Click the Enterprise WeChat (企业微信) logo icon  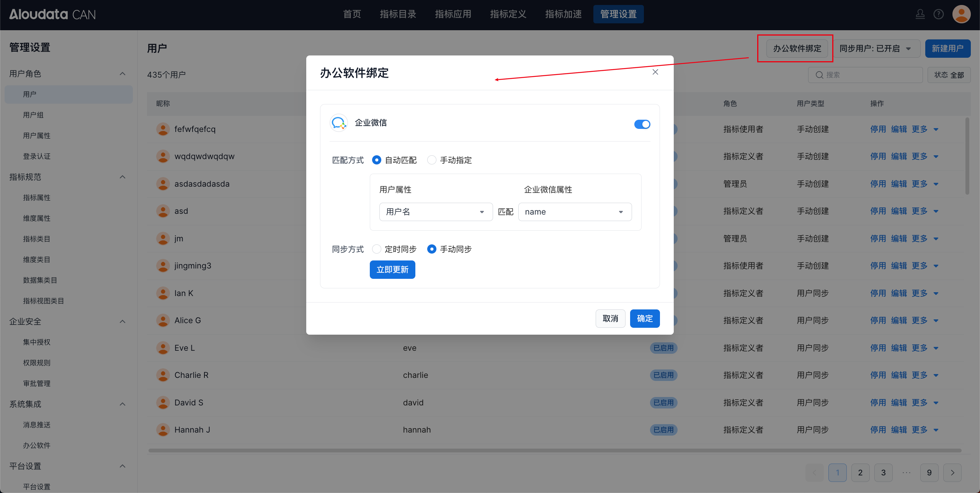point(338,123)
